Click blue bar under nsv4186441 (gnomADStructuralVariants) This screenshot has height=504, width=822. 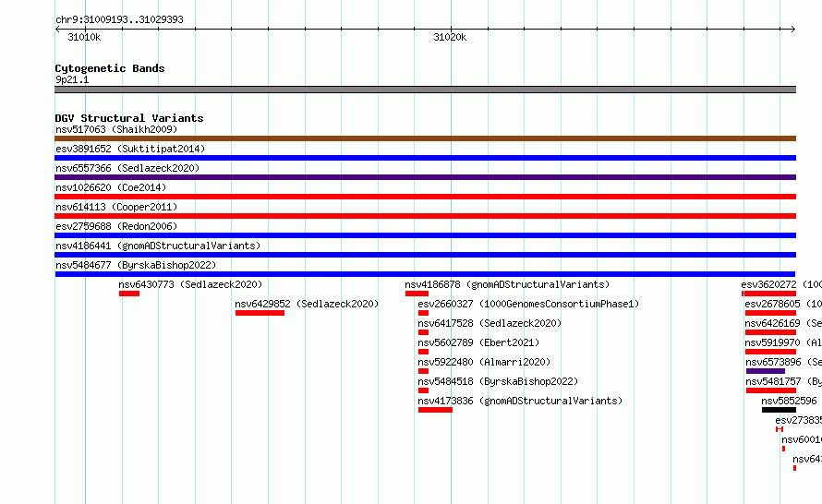[x=425, y=255]
